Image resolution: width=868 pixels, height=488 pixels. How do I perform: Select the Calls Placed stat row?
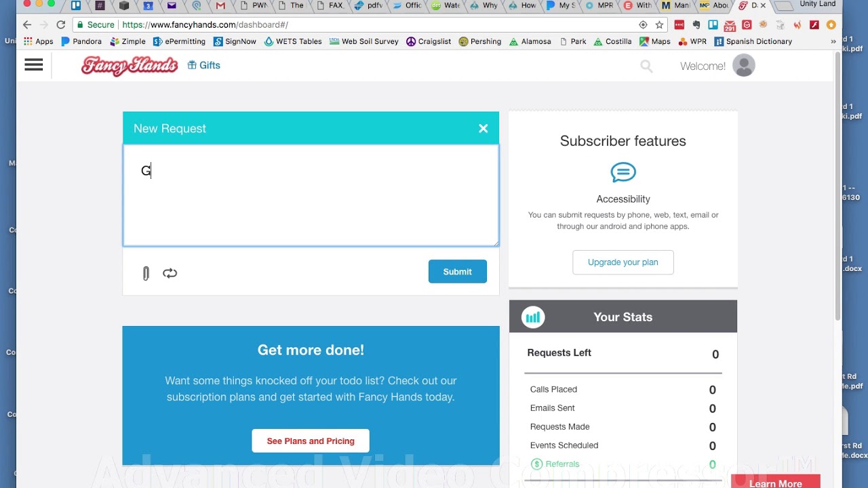point(623,390)
